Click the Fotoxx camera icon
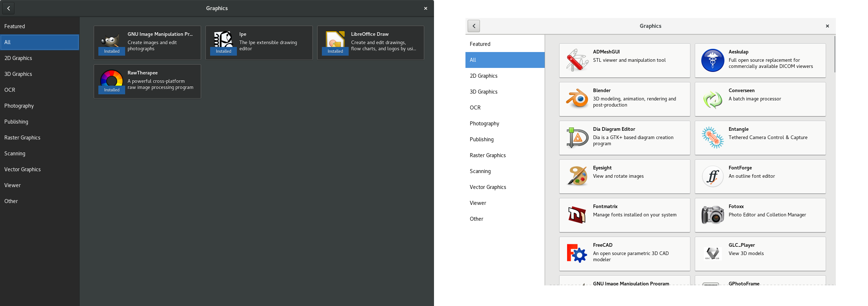Viewport: 868px width, 306px height. (712, 215)
